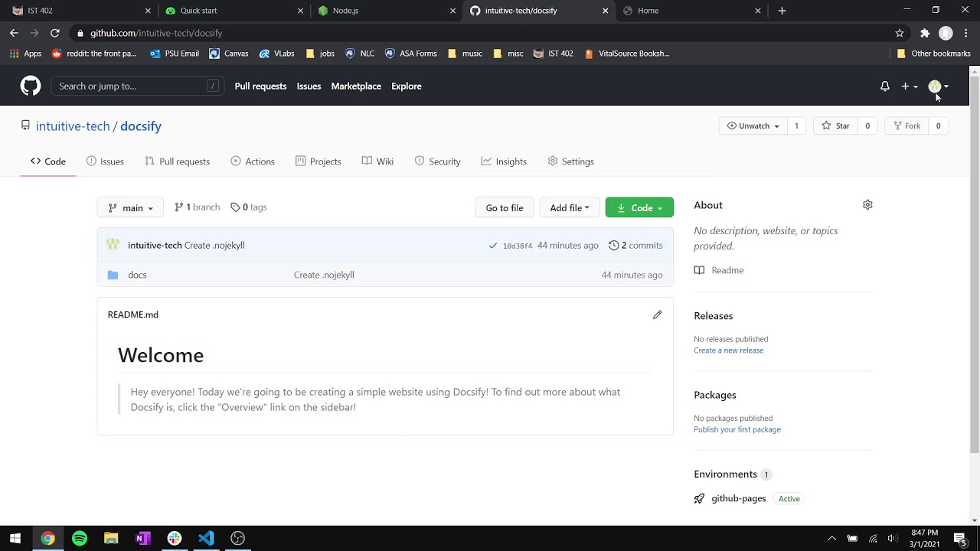View the 1 branch link
Screen dimensions: 980x551
[198, 207]
